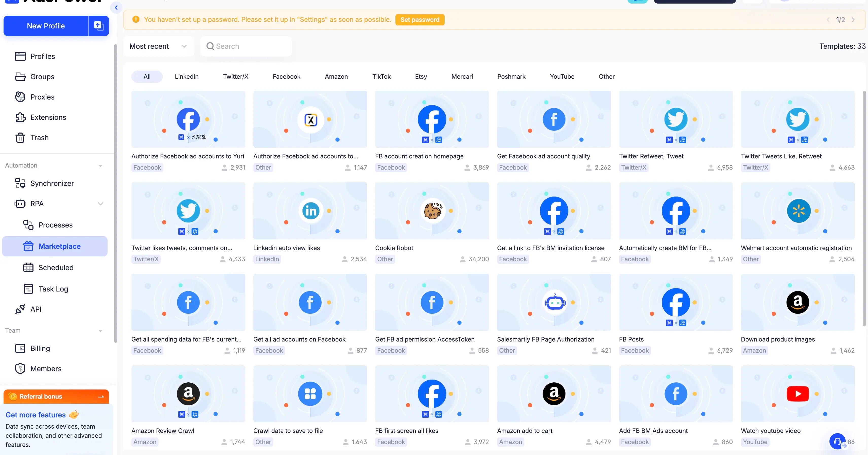
Task: Collapse the sidebar with left chevron
Action: [x=116, y=7]
